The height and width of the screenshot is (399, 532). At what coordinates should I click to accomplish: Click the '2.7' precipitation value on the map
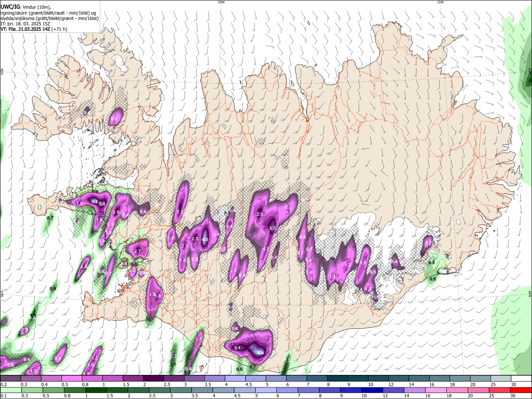coord(138,251)
